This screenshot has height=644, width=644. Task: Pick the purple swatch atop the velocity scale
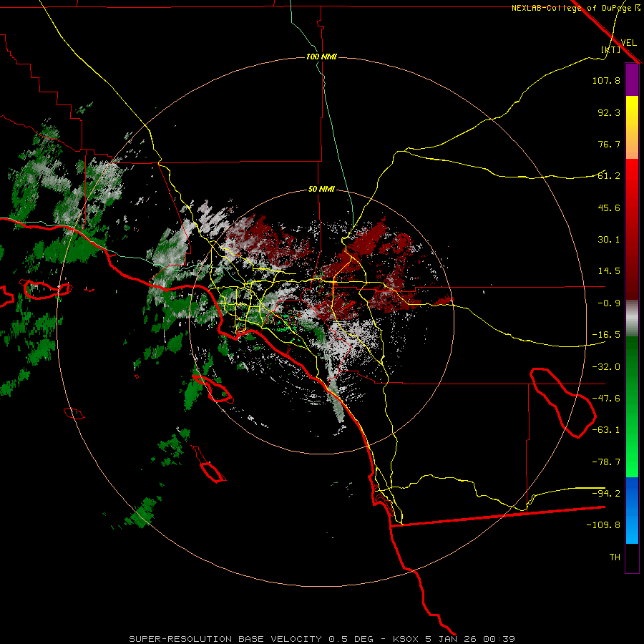point(632,79)
